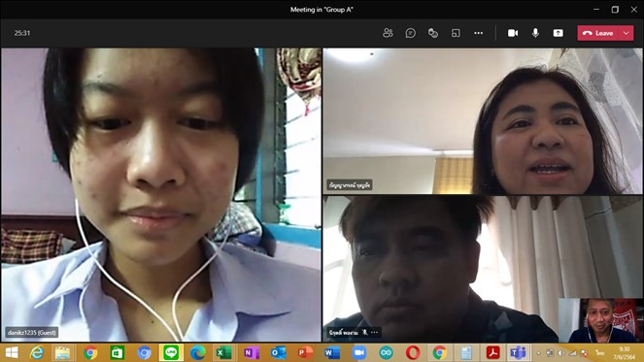The width and height of the screenshot is (644, 362).
Task: Toggle the camera on or off
Action: coord(513,33)
